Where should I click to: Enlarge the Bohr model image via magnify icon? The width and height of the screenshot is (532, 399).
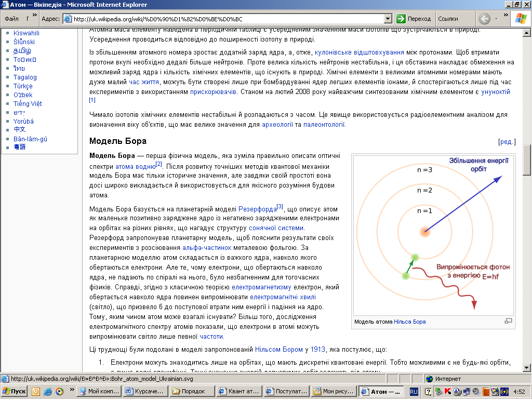tap(508, 321)
